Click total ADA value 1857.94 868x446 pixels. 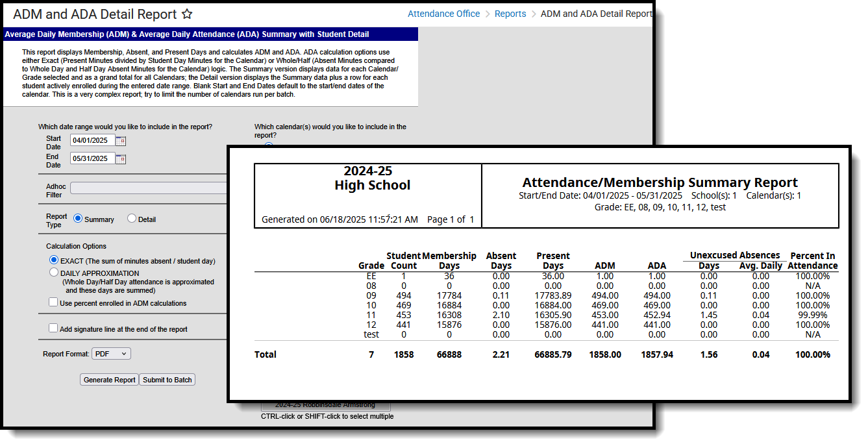657,354
